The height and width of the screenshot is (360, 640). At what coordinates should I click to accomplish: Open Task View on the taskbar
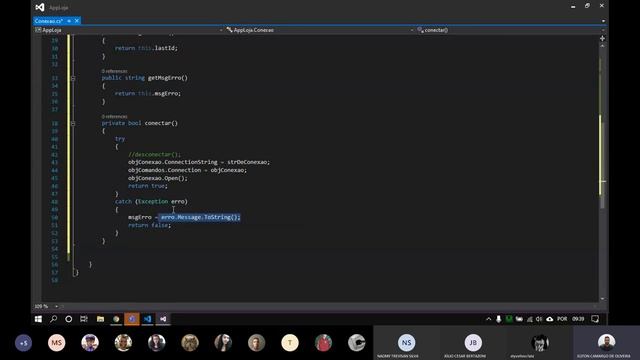point(84,319)
